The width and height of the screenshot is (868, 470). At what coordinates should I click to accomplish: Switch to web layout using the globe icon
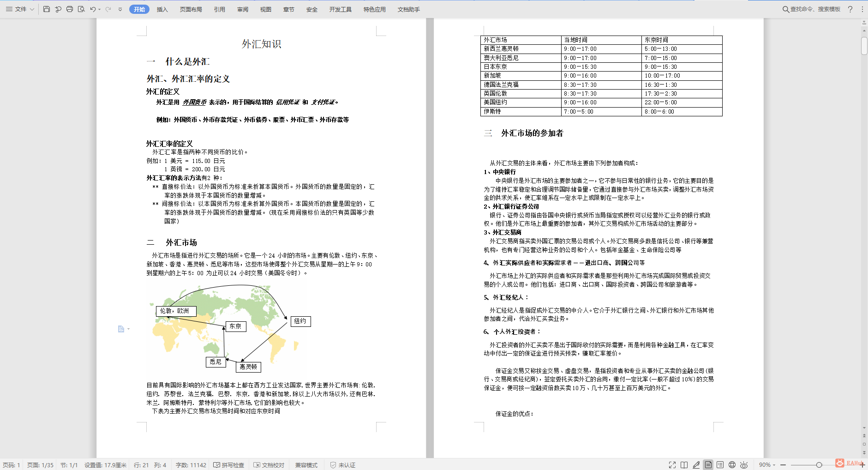(732, 465)
